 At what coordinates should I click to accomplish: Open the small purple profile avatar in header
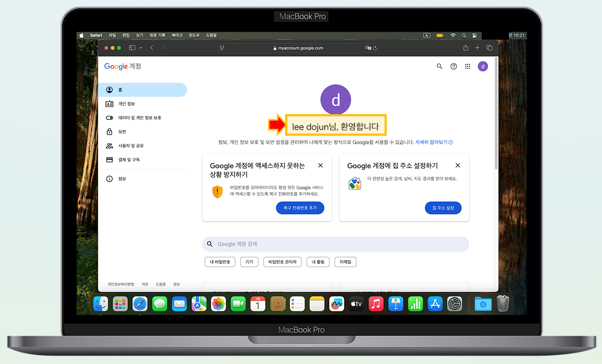coord(483,66)
